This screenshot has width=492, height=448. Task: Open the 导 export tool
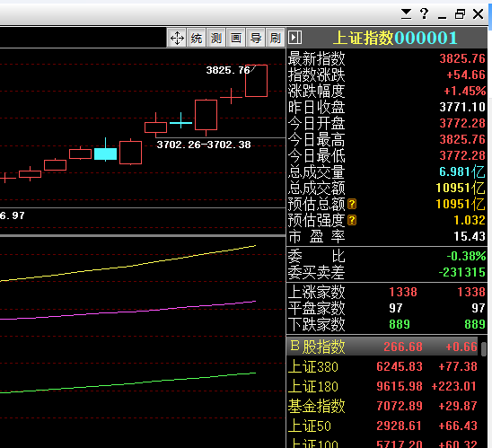(256, 39)
